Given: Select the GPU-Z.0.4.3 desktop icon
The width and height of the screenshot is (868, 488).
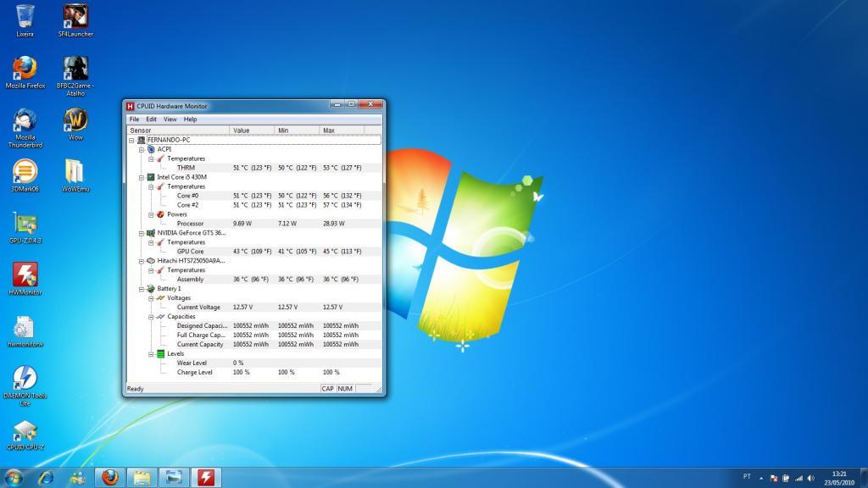Looking at the screenshot, I should pyautogui.click(x=25, y=227).
